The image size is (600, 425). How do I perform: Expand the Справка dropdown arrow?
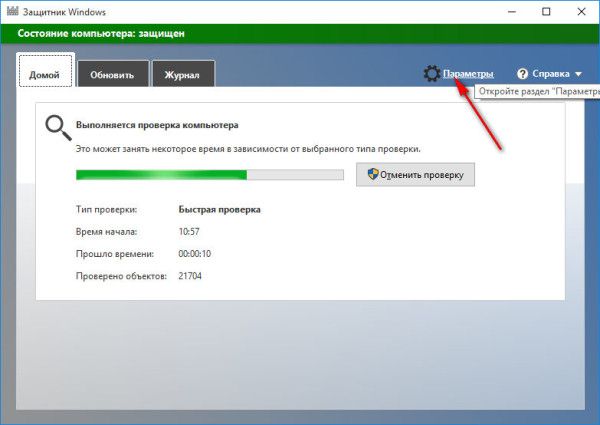coord(578,74)
